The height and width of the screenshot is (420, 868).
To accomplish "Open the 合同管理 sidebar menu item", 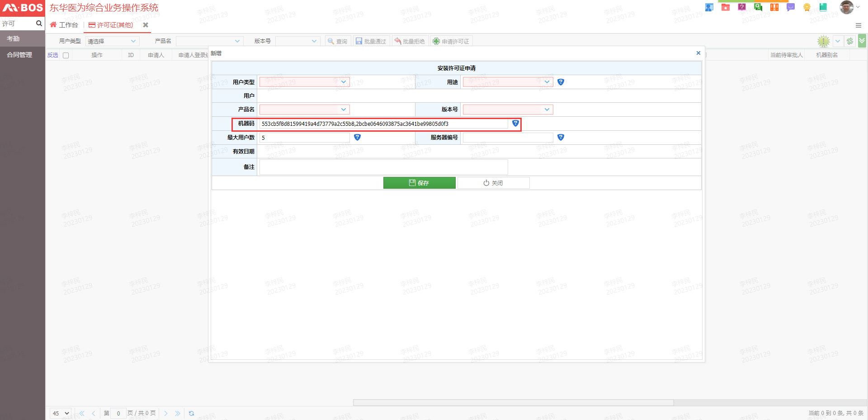I will [19, 55].
